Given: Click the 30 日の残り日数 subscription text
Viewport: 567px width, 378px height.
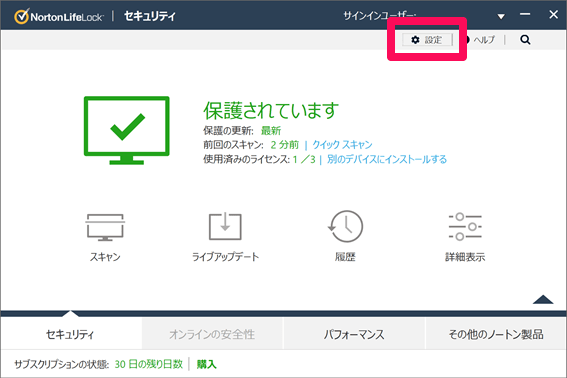Looking at the screenshot, I should click(x=149, y=364).
